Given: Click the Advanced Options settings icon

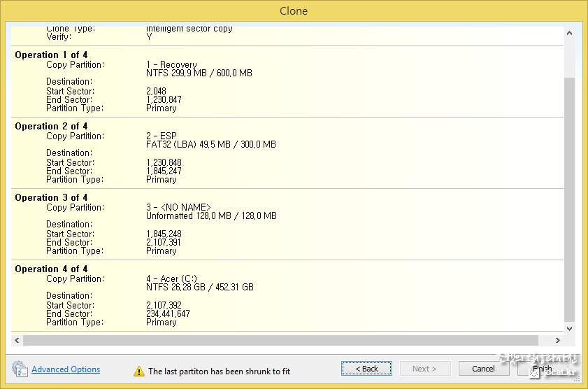Looking at the screenshot, I should [x=20, y=369].
